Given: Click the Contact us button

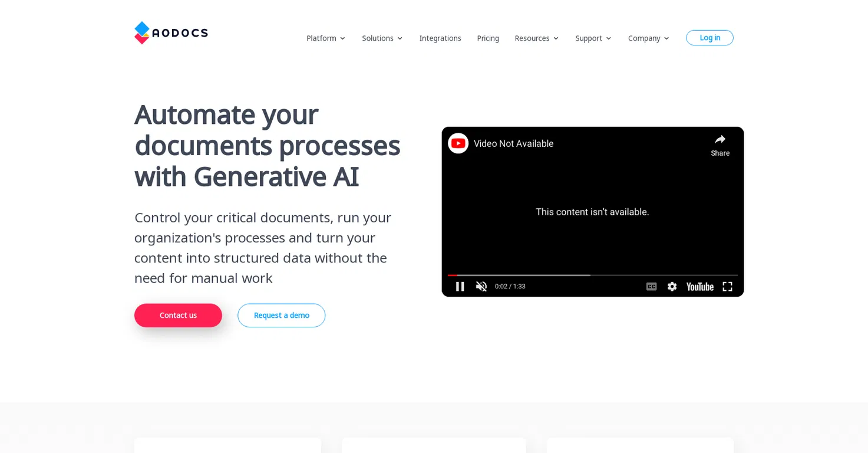Looking at the screenshot, I should tap(178, 316).
